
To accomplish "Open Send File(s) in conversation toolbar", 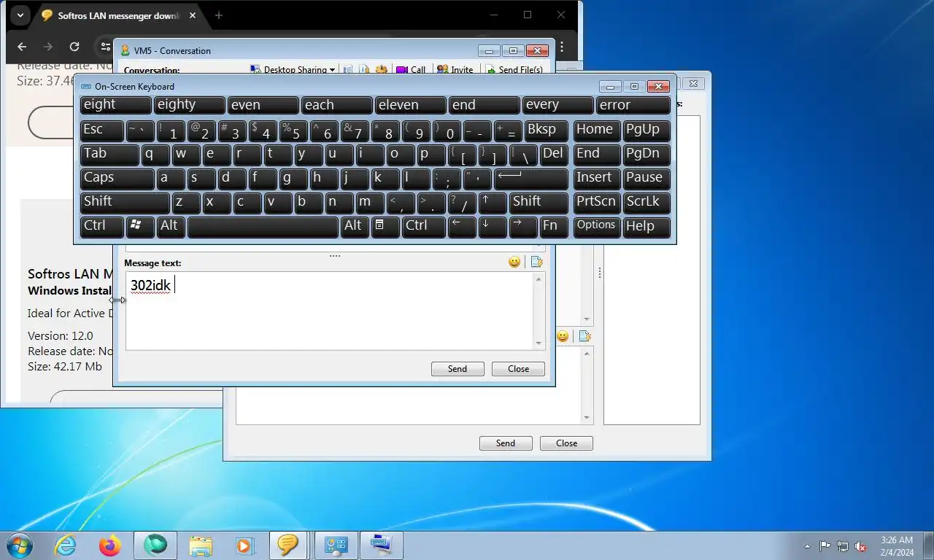I will pos(514,70).
